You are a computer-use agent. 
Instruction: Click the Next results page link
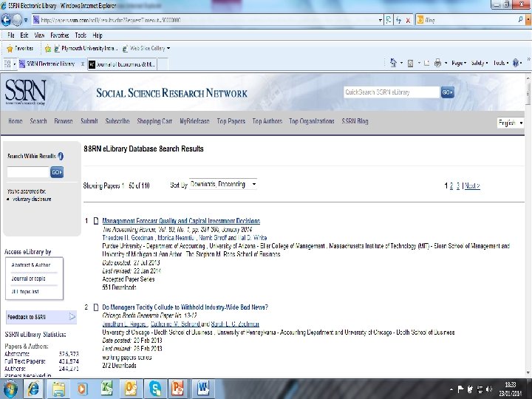tap(472, 185)
